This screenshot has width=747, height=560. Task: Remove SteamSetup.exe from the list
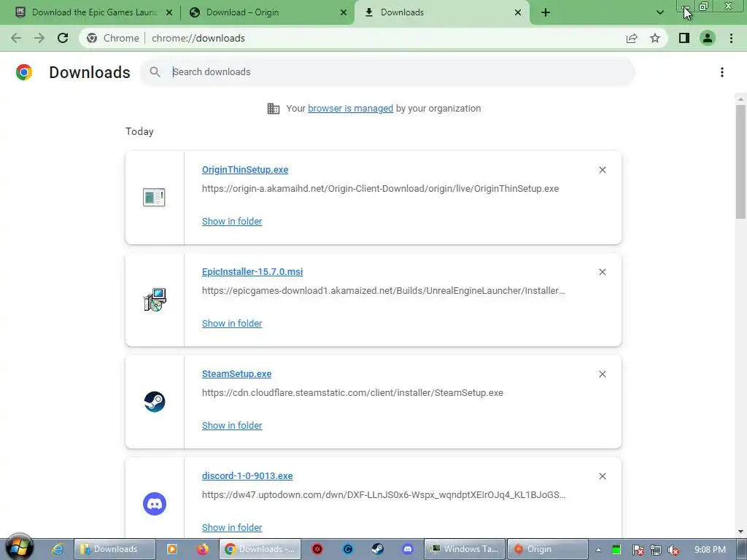[x=602, y=374]
